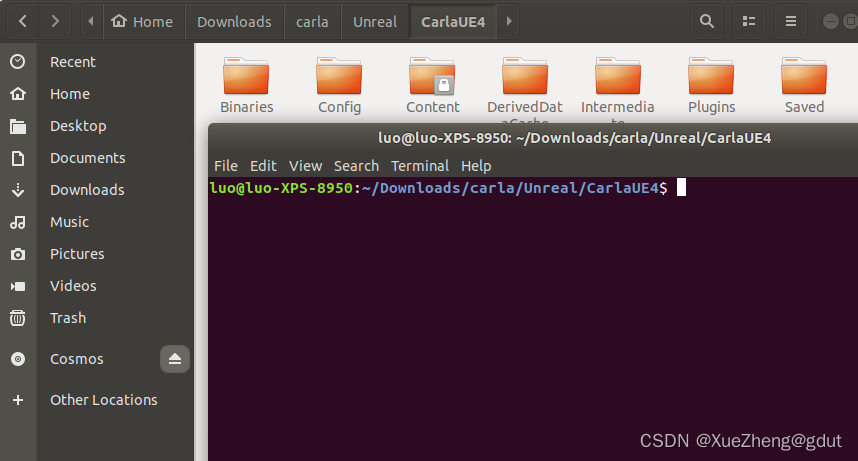Jump to carla in the path bar

click(x=312, y=21)
